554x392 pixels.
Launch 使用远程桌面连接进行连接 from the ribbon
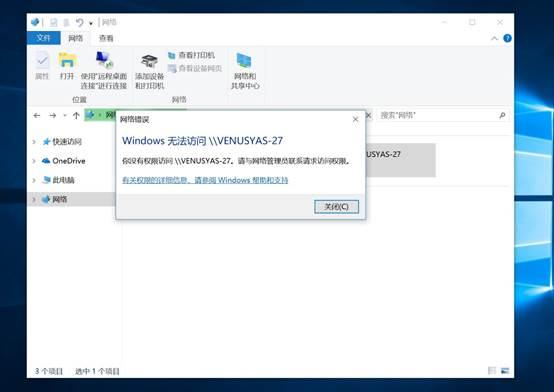[x=104, y=70]
